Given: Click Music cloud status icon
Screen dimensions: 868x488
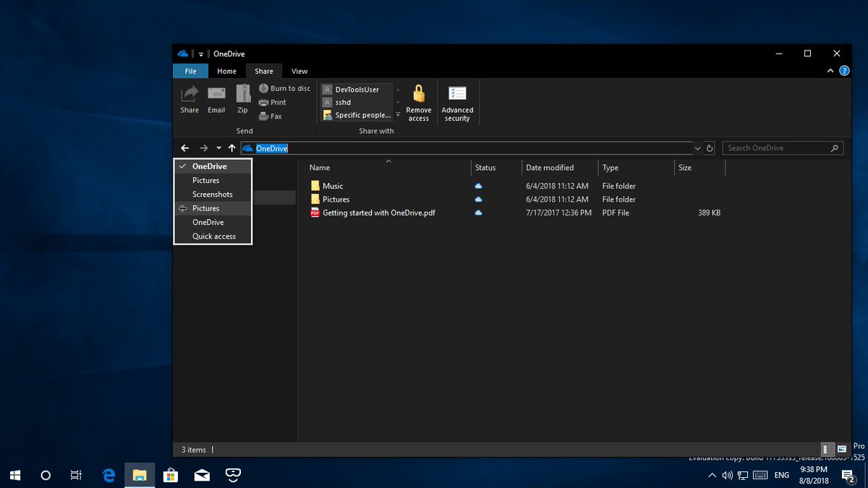Looking at the screenshot, I should pyautogui.click(x=478, y=186).
